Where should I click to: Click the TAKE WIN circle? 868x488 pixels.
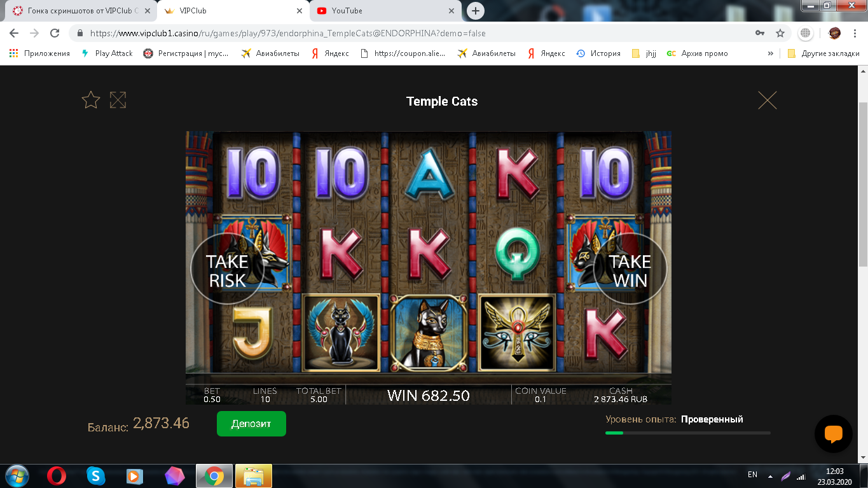click(630, 270)
